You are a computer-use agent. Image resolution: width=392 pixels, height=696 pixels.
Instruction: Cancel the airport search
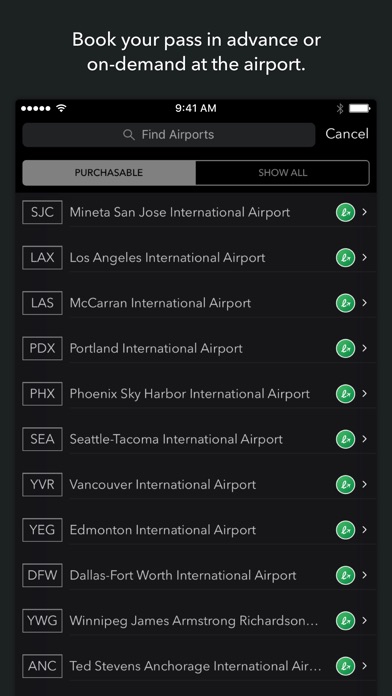[x=347, y=134]
